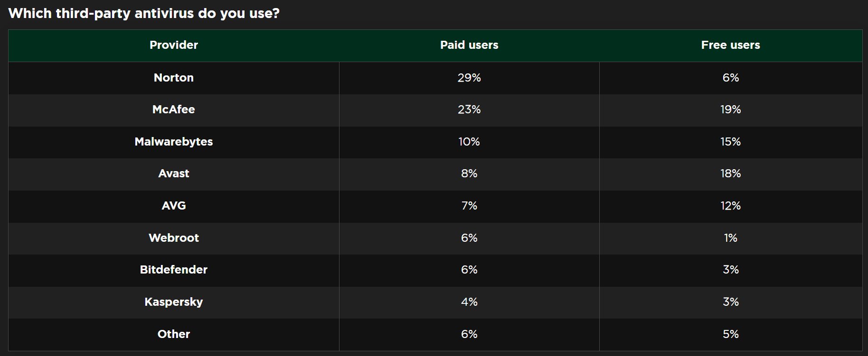The height and width of the screenshot is (356, 868).
Task: Select Malwarebytes' 10% paid users cell
Action: coord(469,142)
